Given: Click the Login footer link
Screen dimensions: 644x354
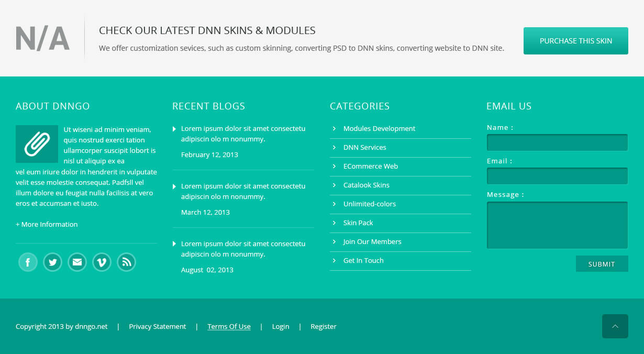Looking at the screenshot, I should point(281,326).
